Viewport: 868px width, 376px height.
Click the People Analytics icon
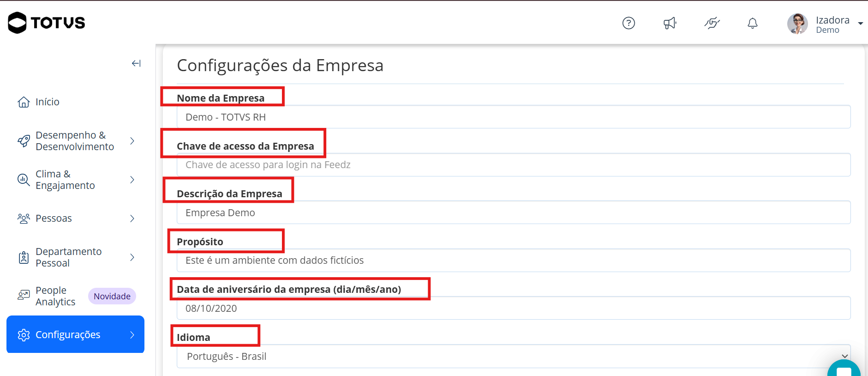pos(24,295)
